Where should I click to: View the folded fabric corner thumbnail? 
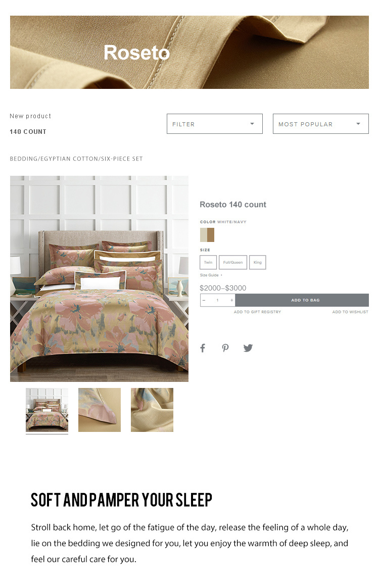click(x=100, y=410)
